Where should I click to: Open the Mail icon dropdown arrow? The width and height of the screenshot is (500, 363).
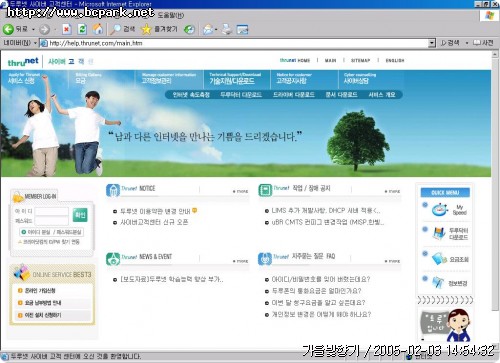point(216,30)
